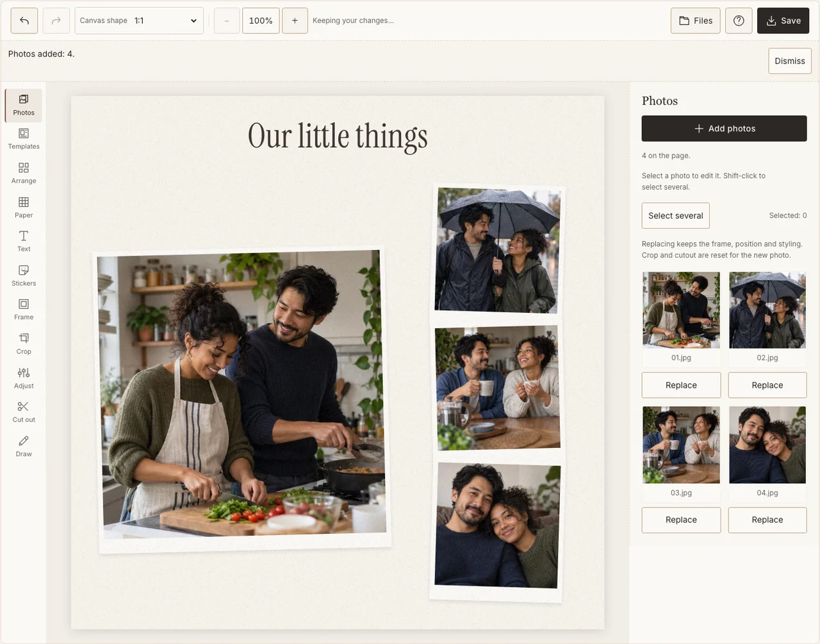The height and width of the screenshot is (644, 820).
Task: Open the help question mark button
Action: [x=739, y=21]
